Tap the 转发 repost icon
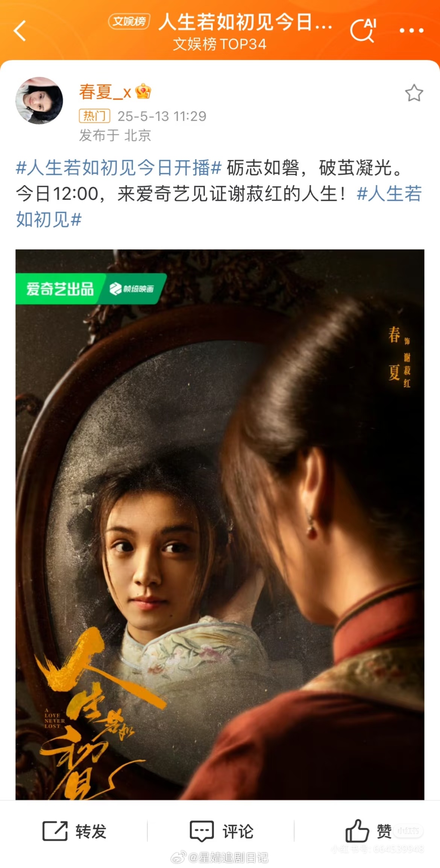The image size is (440, 868). click(x=55, y=831)
